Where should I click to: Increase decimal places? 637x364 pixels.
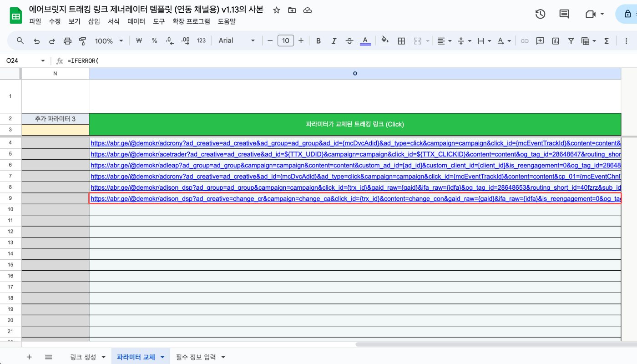click(185, 41)
